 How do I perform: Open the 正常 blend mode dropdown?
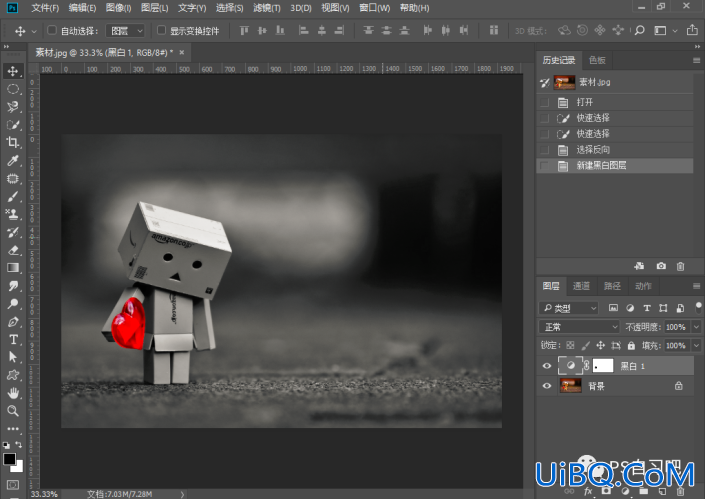[579, 327]
